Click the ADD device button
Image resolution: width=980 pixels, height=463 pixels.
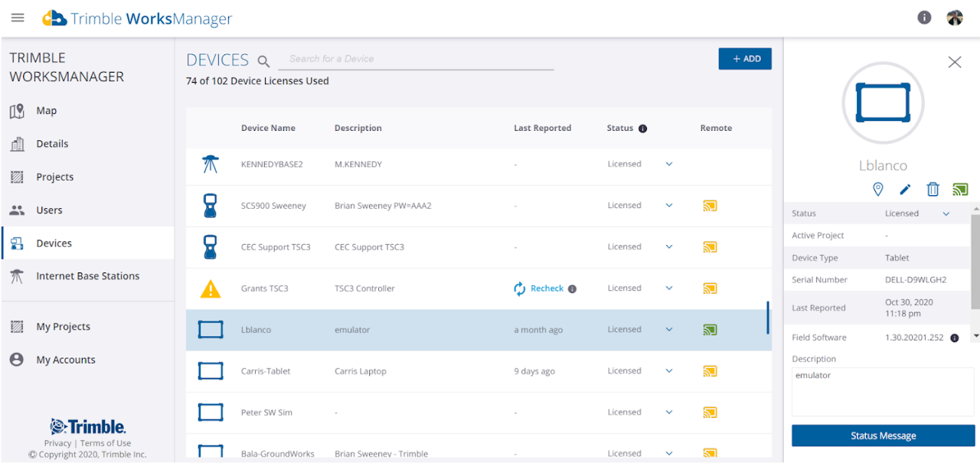(x=745, y=59)
